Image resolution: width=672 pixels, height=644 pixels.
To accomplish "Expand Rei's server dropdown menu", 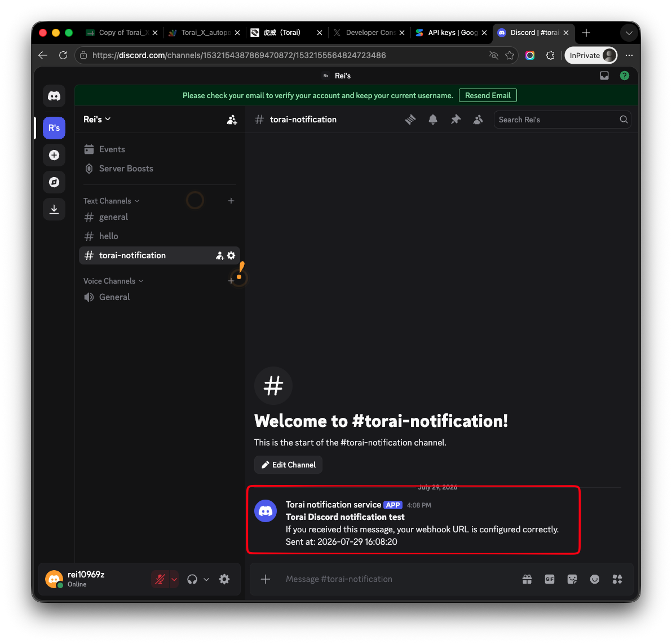I will [98, 119].
